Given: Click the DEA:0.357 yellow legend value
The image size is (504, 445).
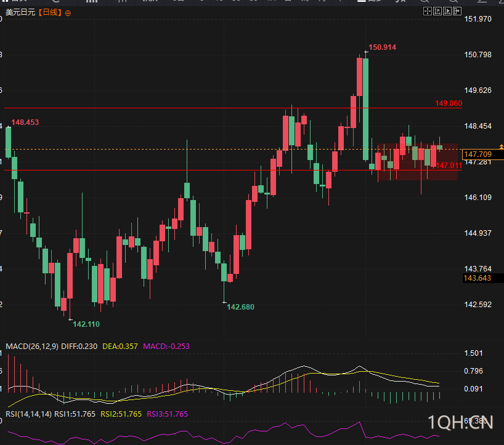Looking at the screenshot, I should coord(120,346).
